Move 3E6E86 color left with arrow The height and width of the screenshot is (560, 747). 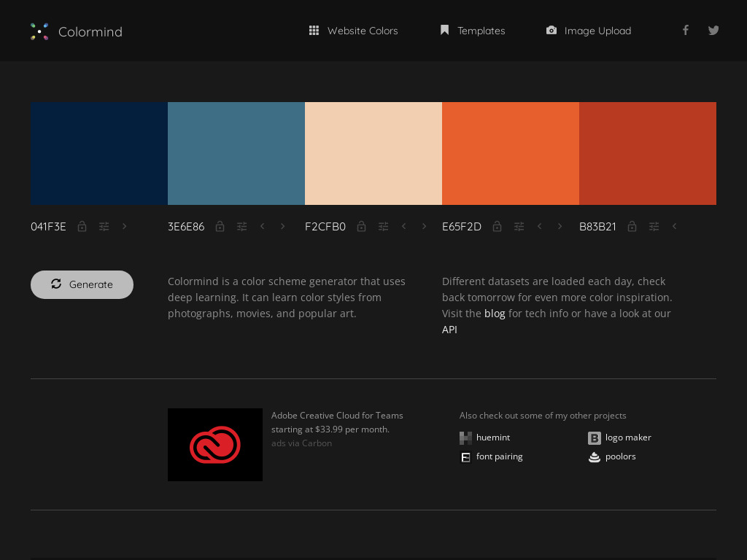coord(263,226)
